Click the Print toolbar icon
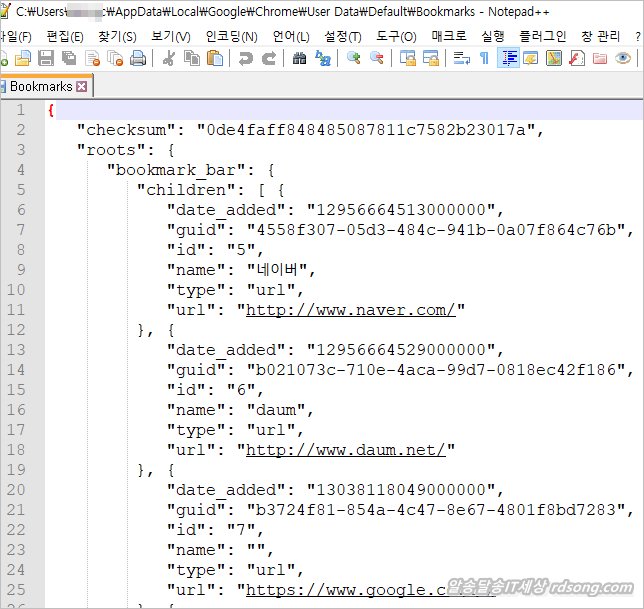 pos(138,58)
